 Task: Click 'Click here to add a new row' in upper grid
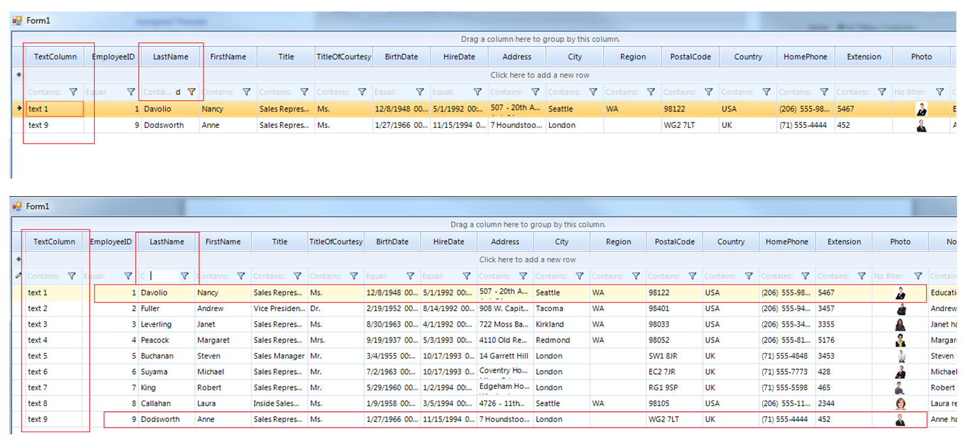[x=539, y=75]
